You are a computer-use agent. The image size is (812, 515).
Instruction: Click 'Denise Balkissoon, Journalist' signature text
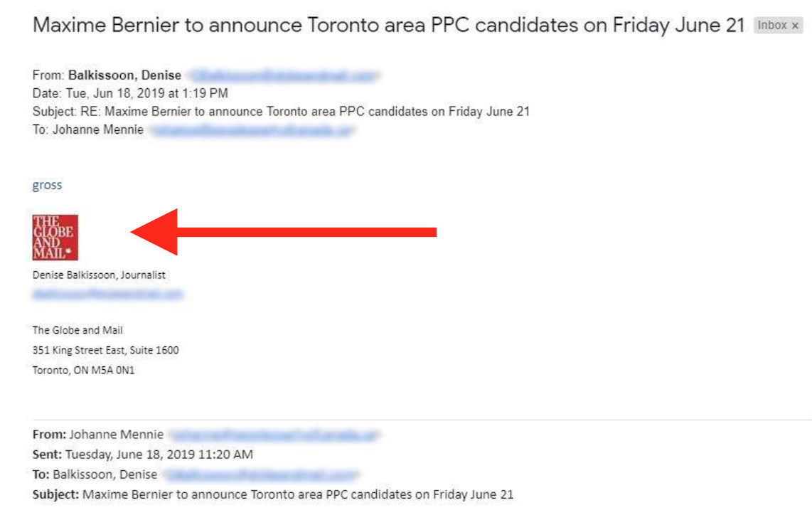(x=99, y=275)
